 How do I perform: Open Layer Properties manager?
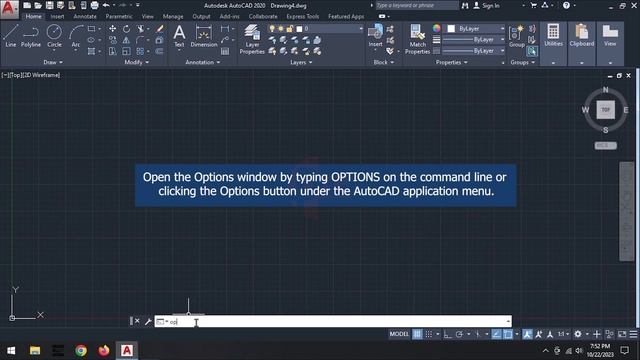(252, 39)
